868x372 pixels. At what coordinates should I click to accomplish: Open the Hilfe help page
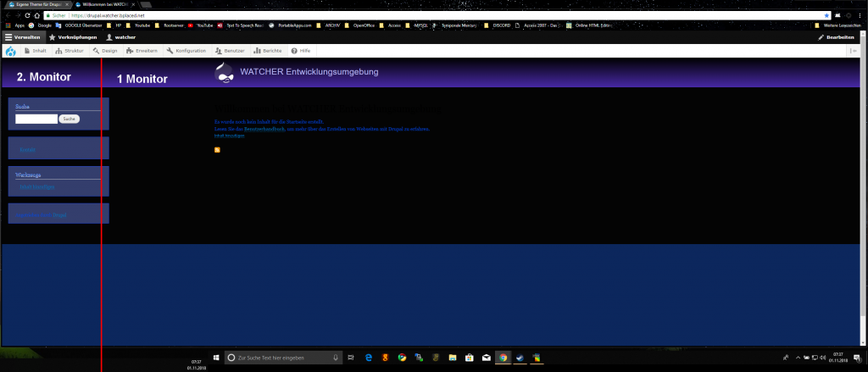[x=301, y=51]
